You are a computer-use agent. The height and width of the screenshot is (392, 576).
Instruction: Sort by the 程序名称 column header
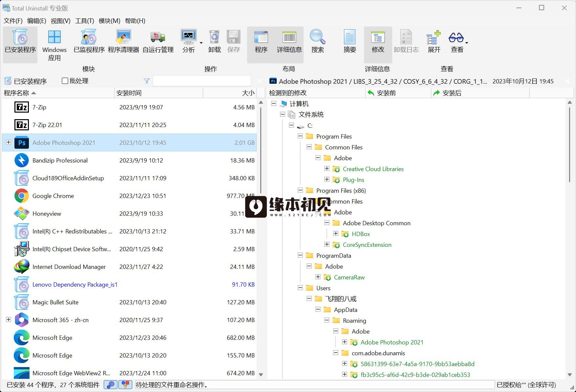[x=58, y=93]
